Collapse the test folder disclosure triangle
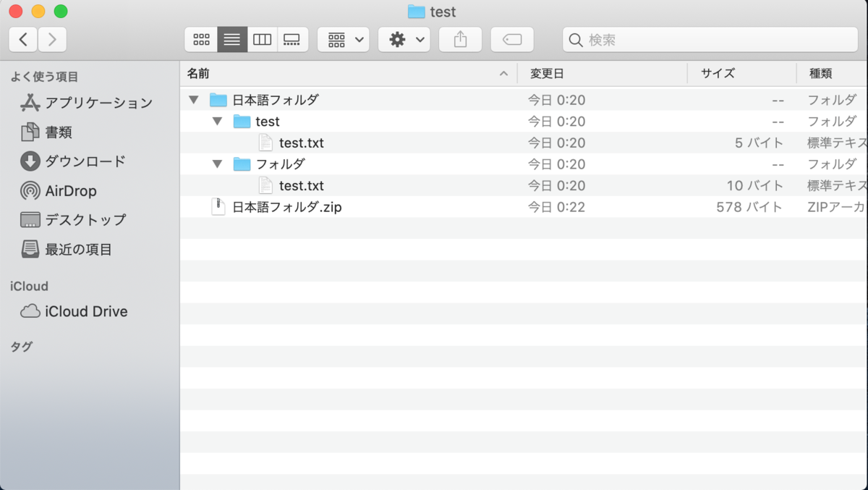 coord(217,121)
